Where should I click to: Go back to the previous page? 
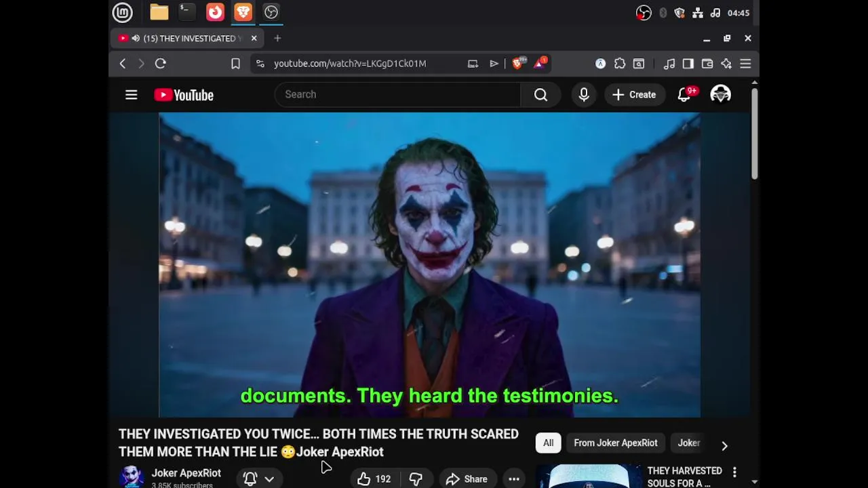click(123, 64)
